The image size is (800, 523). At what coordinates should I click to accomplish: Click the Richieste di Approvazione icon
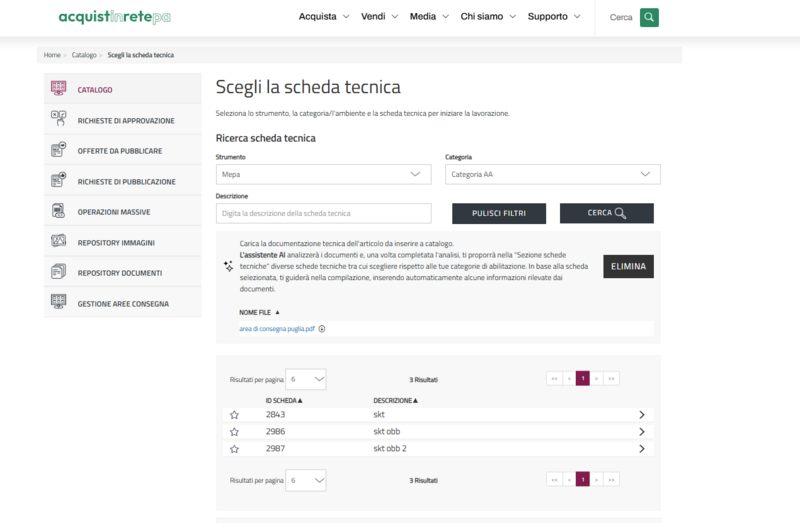[59, 118]
